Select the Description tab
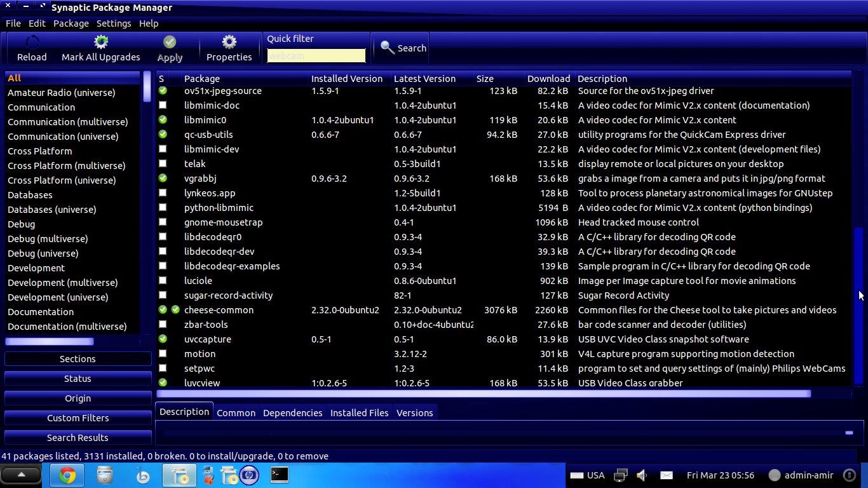The image size is (868, 488). [x=184, y=411]
